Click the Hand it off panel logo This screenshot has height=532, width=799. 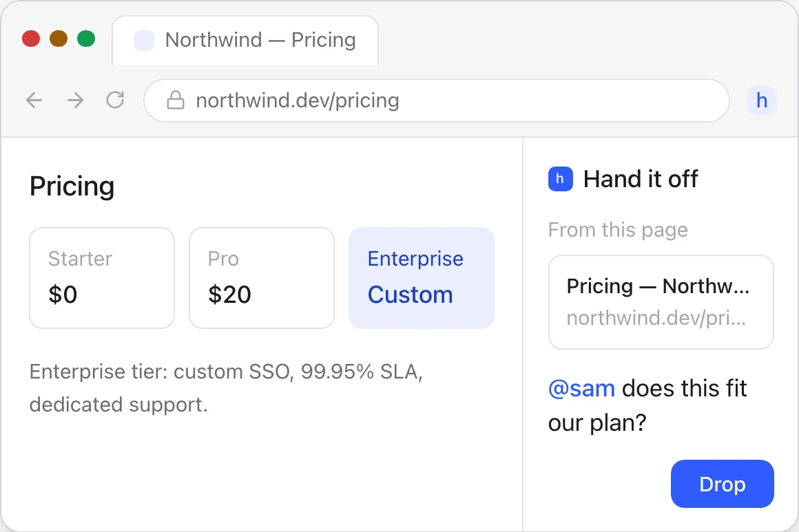click(x=561, y=179)
